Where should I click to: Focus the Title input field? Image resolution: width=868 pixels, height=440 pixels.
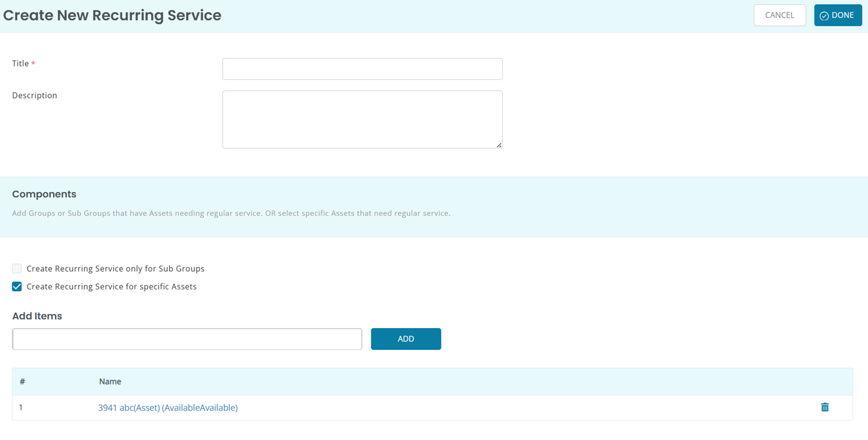click(362, 69)
